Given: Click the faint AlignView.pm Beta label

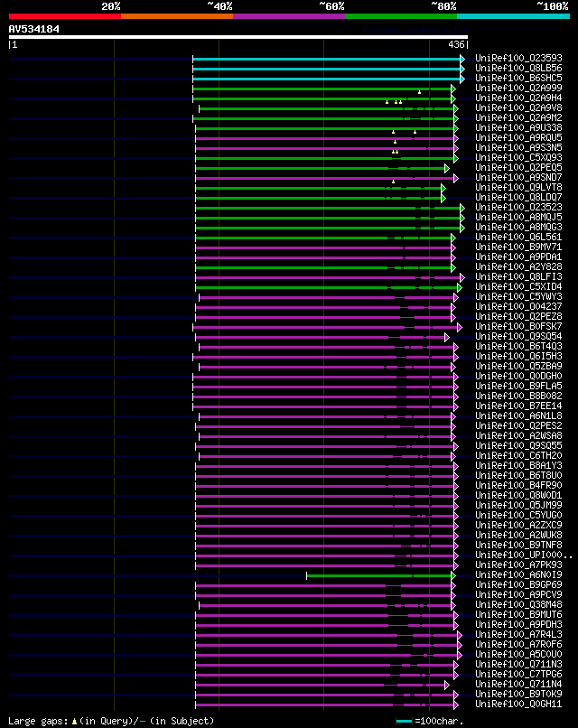Looking at the screenshot, I should (415, 31).
